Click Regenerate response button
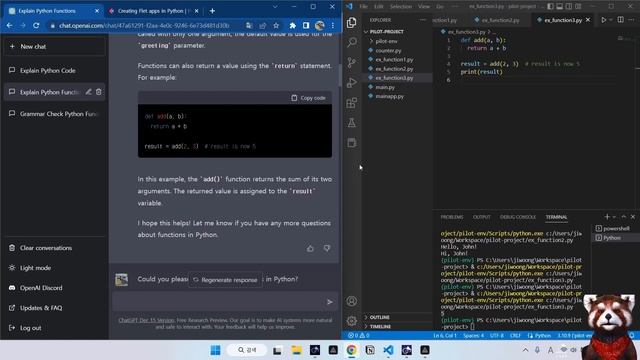 tap(226, 280)
